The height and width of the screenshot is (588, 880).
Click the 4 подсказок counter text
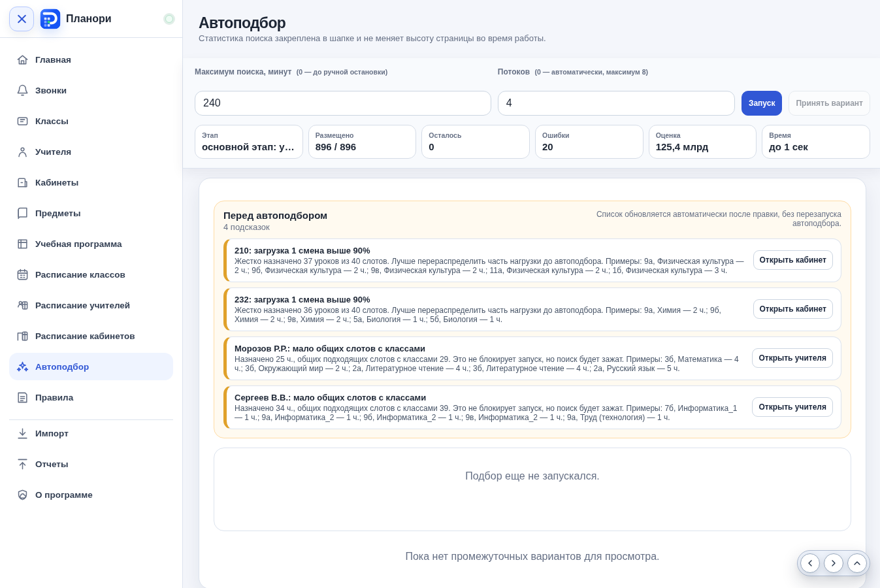point(246,227)
